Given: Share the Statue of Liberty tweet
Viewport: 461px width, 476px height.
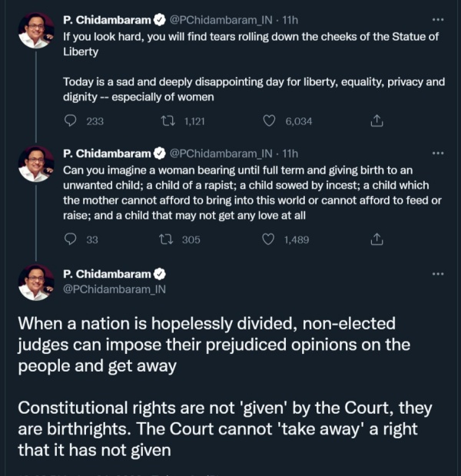Looking at the screenshot, I should pyautogui.click(x=376, y=121).
